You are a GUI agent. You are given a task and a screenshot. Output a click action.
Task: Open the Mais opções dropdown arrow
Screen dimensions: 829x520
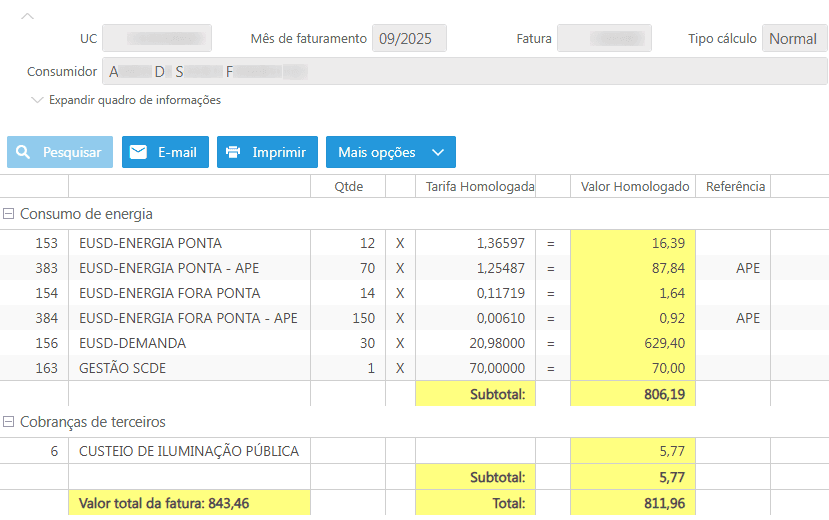click(x=437, y=152)
